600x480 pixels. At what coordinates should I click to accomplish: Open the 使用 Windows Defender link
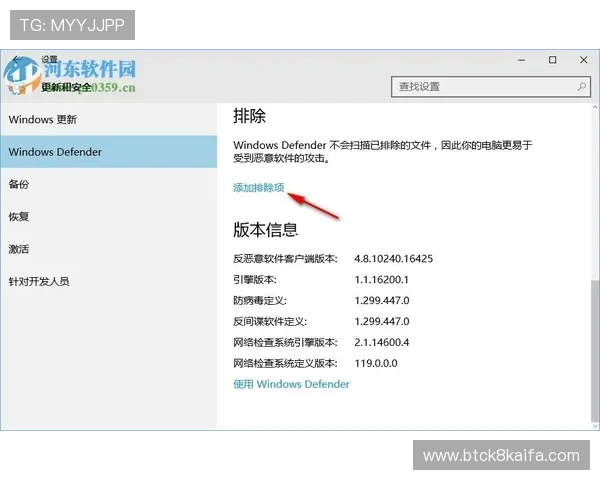point(291,384)
